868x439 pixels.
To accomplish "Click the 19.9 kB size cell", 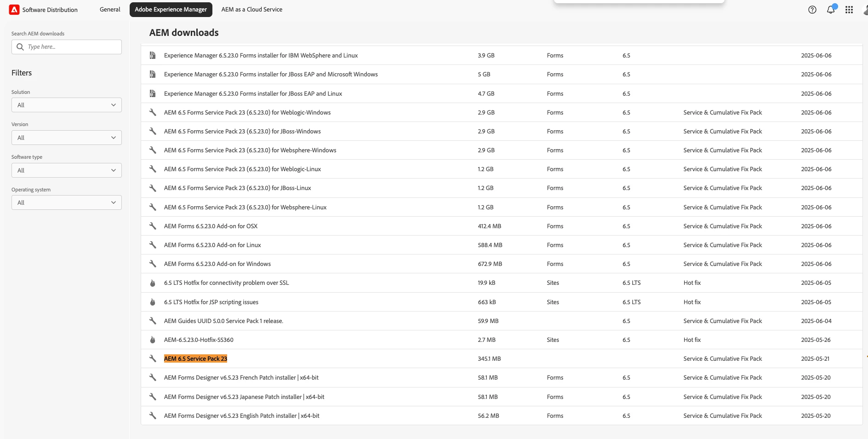I will point(486,283).
